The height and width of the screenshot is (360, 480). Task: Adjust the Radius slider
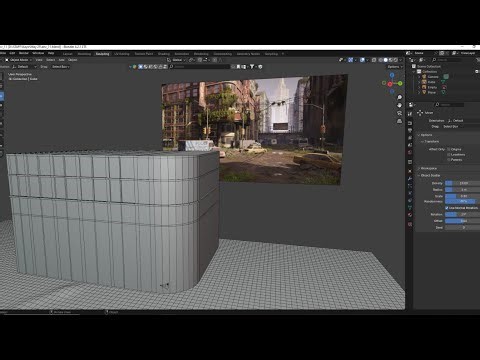(463, 190)
